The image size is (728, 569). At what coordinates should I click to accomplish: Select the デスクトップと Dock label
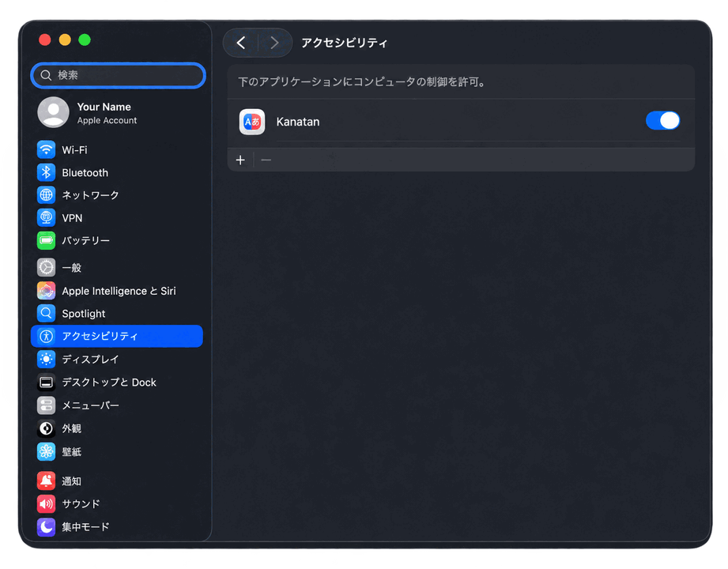[x=109, y=382]
